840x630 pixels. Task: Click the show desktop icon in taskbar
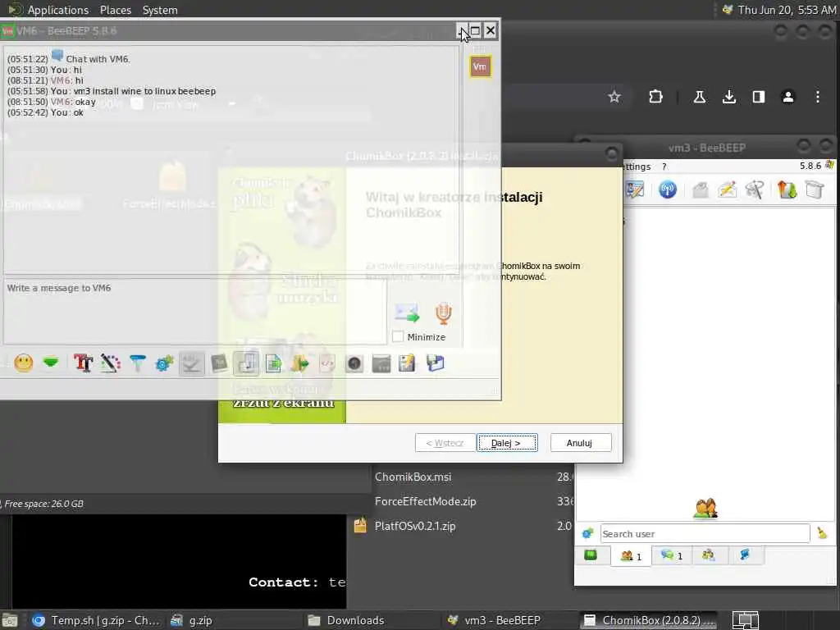(10, 620)
